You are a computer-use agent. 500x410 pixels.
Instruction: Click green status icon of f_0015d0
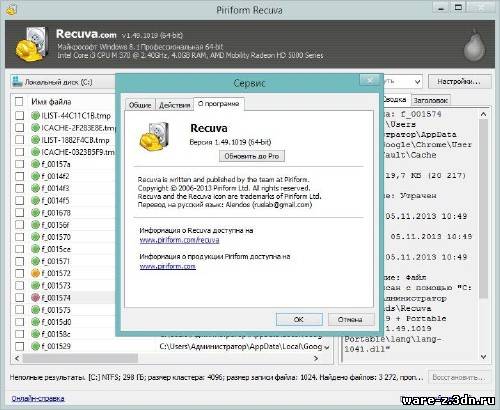click(x=35, y=322)
